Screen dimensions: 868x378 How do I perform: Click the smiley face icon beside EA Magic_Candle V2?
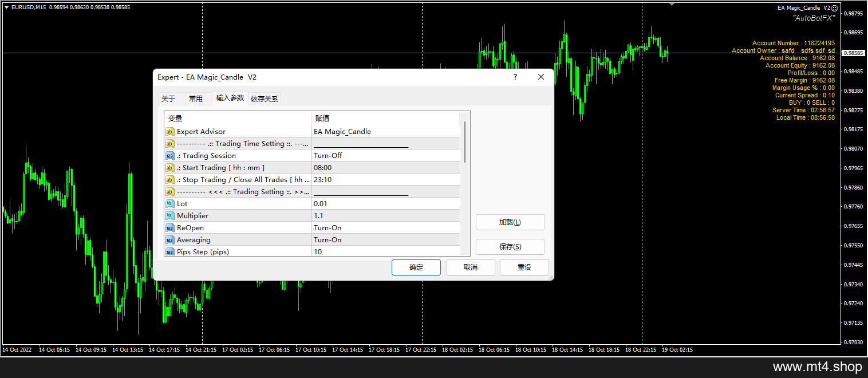[x=835, y=8]
